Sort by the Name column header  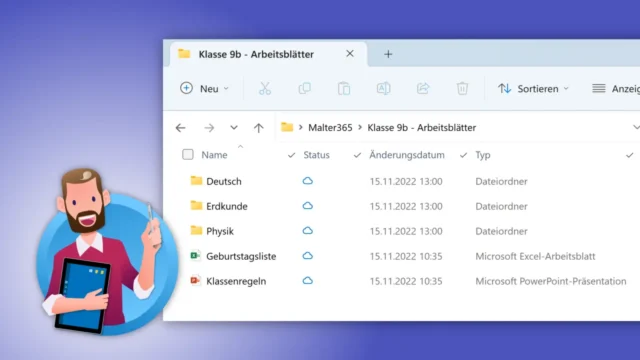coord(214,155)
